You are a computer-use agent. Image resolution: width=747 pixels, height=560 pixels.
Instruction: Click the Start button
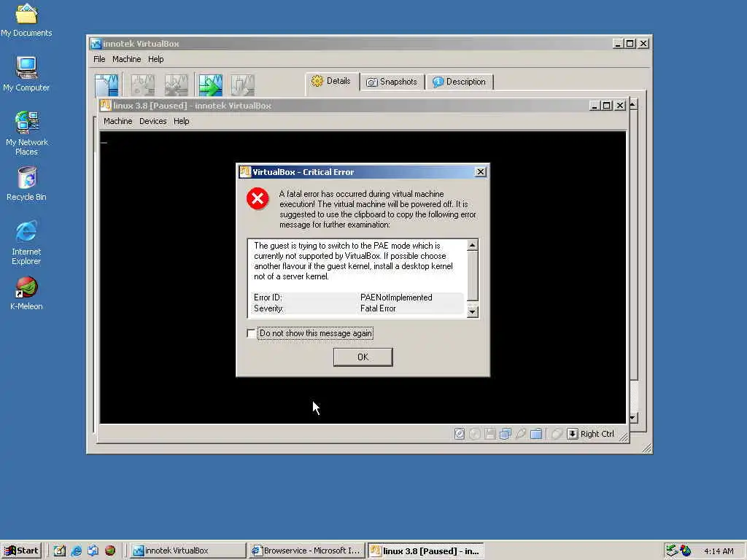click(21, 551)
